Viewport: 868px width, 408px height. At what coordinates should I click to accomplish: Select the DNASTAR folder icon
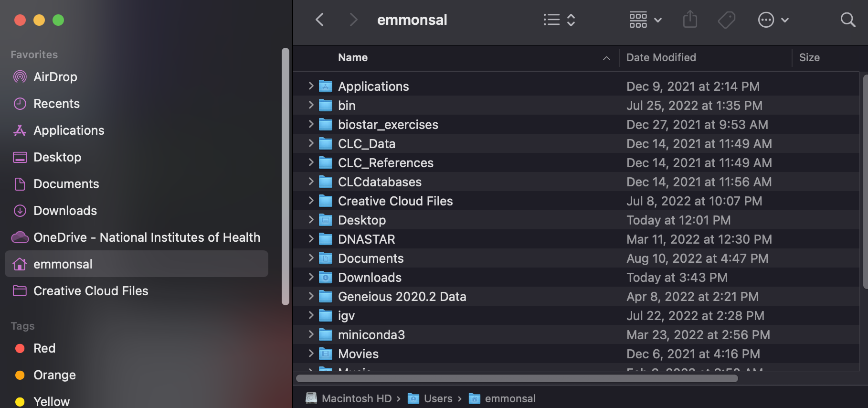326,239
